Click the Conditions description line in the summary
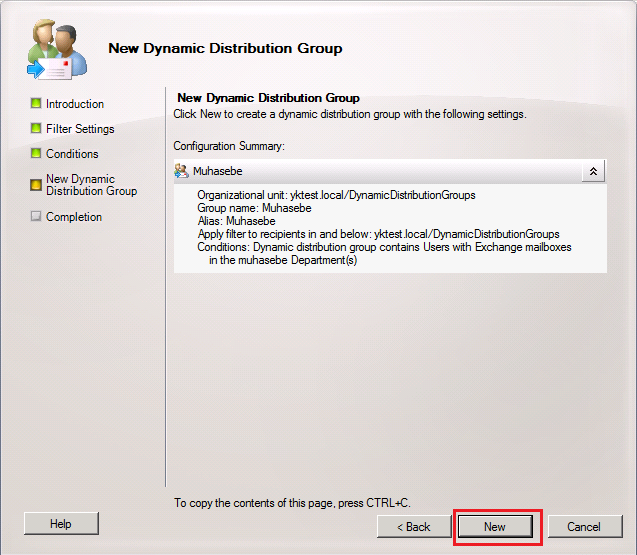Viewport: 637px width, 555px height. coord(384,247)
